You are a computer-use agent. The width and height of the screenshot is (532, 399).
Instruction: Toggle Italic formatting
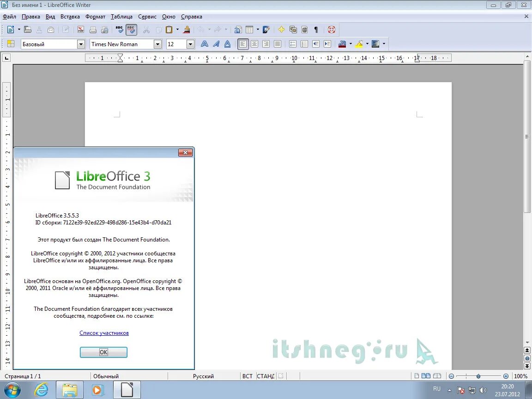[216, 44]
